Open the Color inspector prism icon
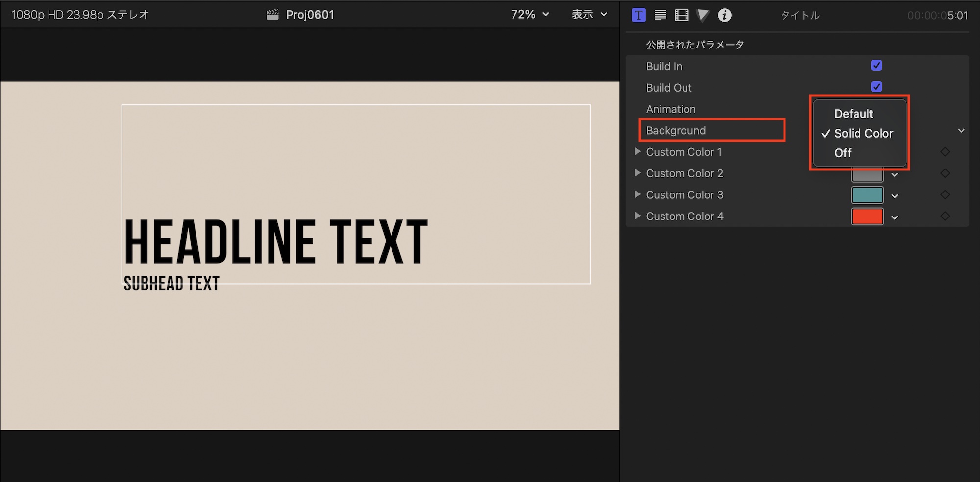 coord(703,15)
